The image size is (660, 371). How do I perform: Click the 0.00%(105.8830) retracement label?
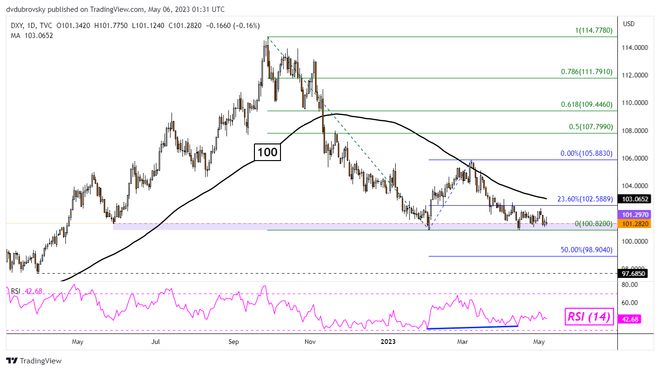(586, 154)
